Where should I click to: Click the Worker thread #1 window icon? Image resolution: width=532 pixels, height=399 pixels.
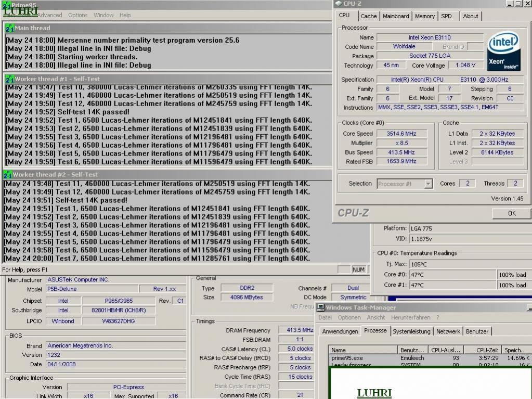point(9,79)
